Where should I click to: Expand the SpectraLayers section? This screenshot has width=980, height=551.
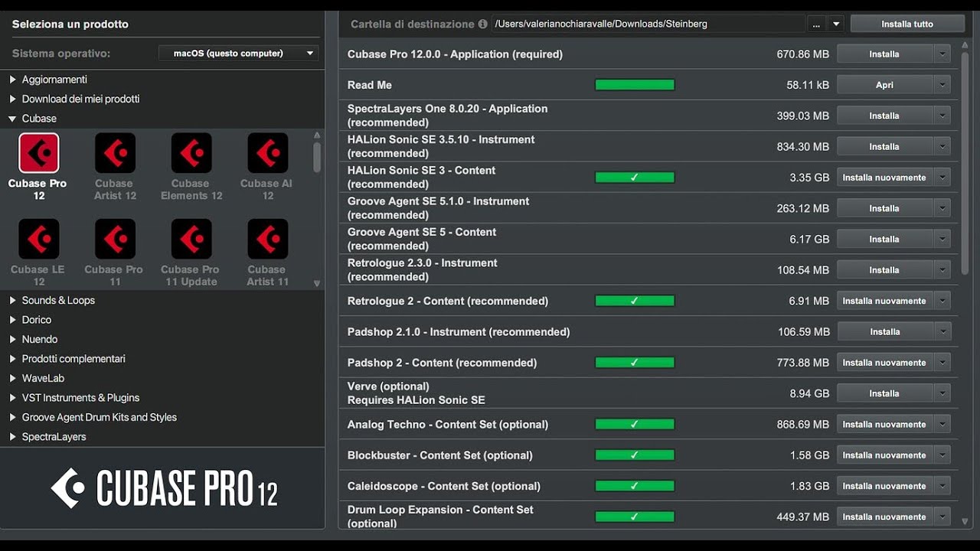click(x=13, y=437)
